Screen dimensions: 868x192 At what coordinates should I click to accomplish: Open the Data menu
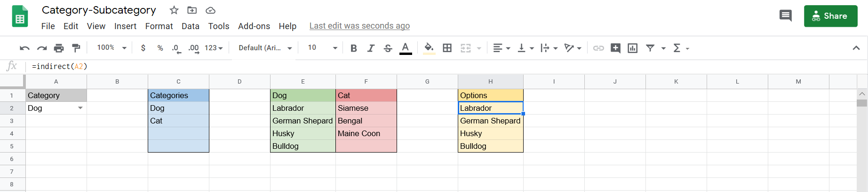191,26
